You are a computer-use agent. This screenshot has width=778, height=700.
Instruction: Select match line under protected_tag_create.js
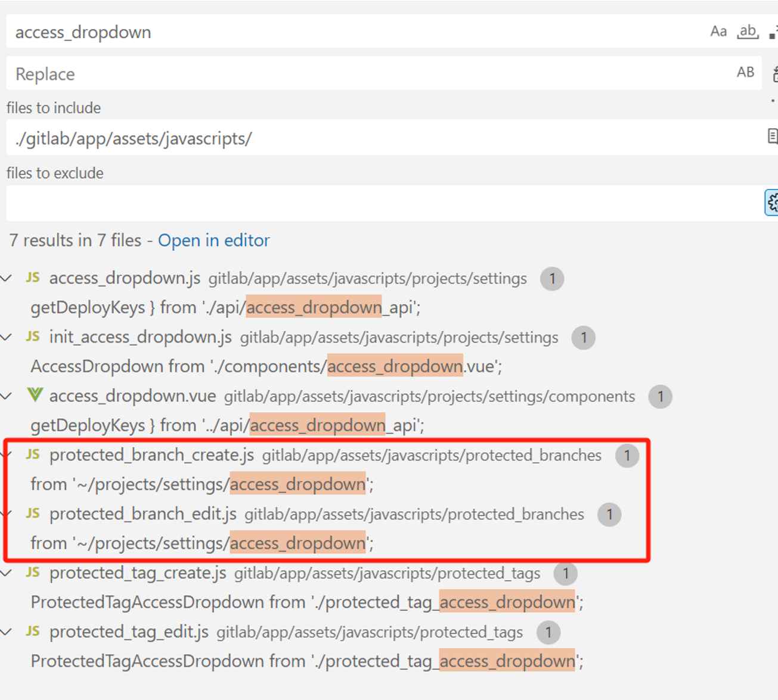point(306,602)
